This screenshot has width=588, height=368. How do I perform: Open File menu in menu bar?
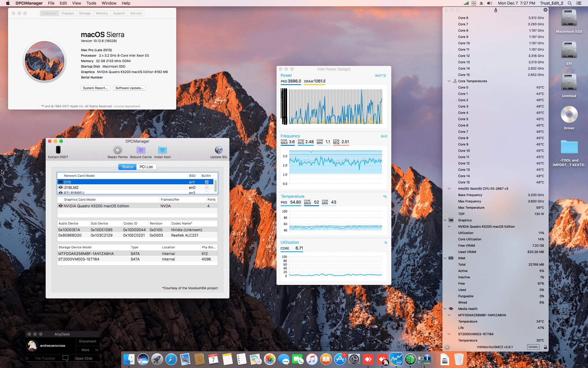51,3
